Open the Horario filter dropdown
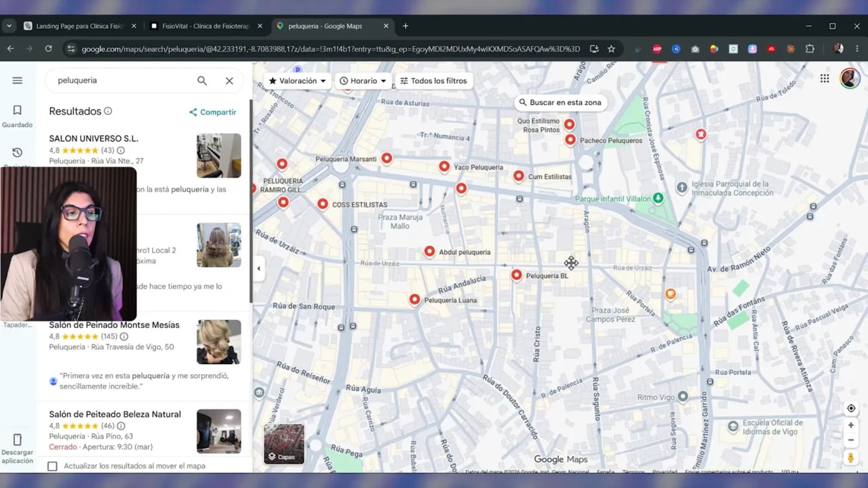The image size is (868, 488). pyautogui.click(x=363, y=81)
